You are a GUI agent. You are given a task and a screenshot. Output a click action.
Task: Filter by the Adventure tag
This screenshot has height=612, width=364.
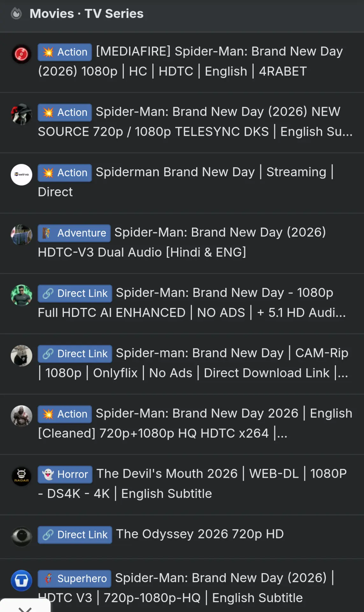point(74,233)
